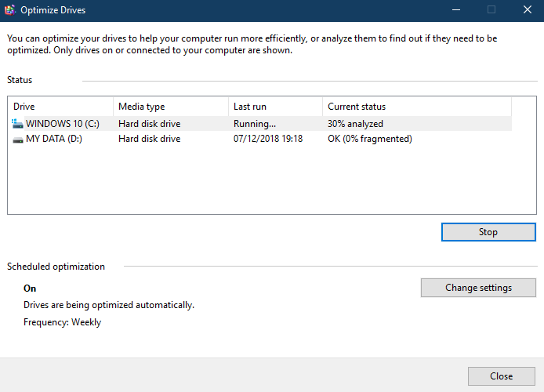Screen dimensions: 544x392
Task: Click the MY DATA (D:) drive icon
Action: tap(18, 140)
